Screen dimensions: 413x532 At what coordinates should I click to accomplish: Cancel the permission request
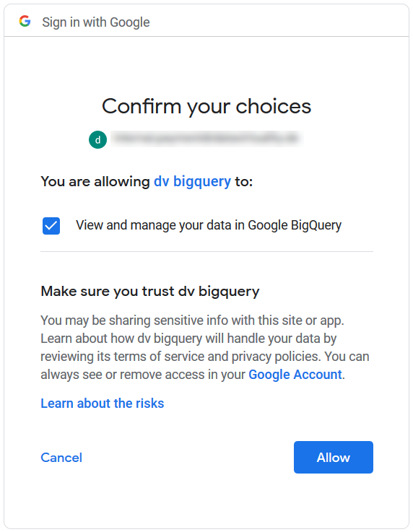click(61, 458)
